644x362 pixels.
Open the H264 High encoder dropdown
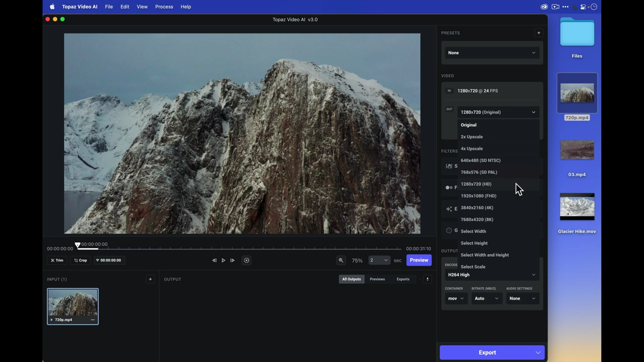click(x=492, y=275)
